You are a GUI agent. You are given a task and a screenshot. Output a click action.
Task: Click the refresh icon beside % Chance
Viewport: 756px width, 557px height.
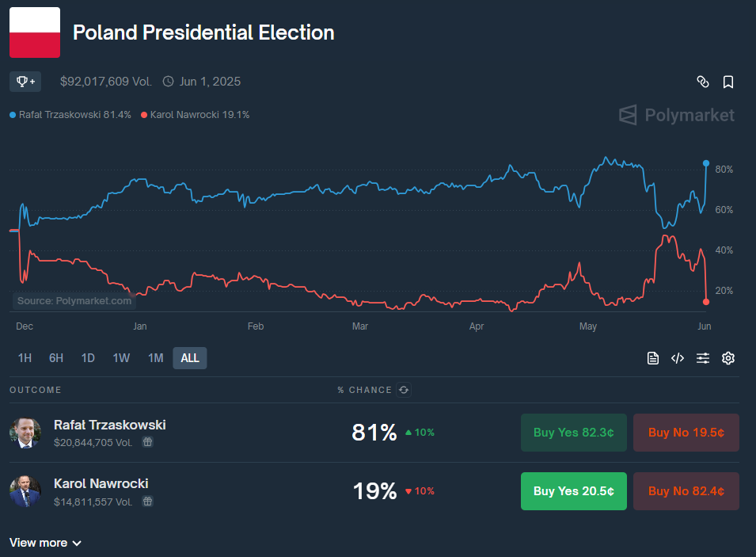point(404,390)
